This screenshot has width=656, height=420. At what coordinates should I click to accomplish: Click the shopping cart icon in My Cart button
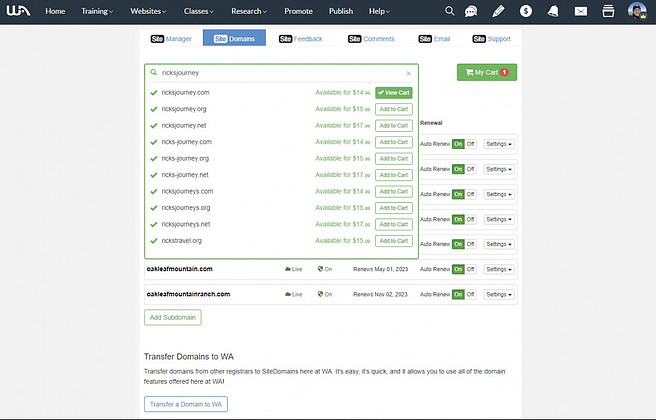point(469,72)
